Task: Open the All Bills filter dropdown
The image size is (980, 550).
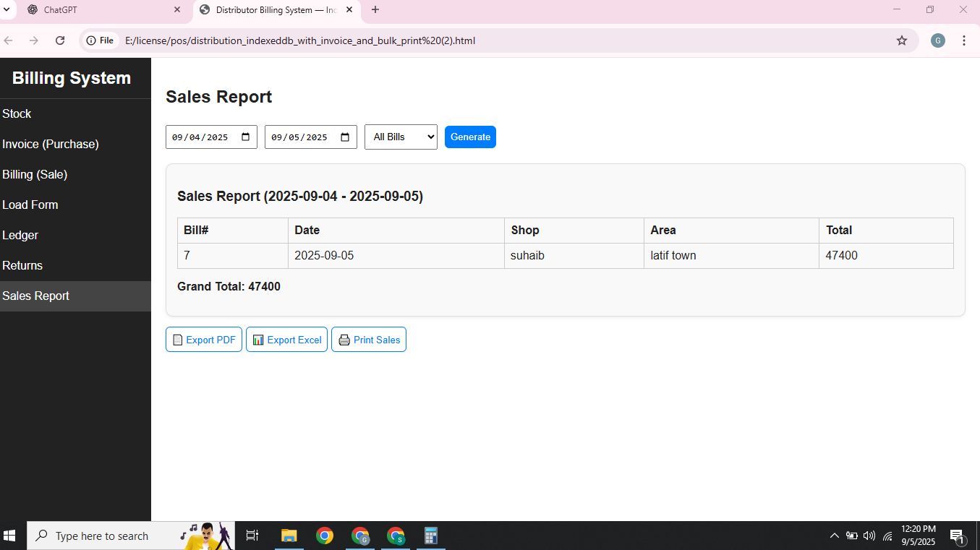Action: (401, 137)
